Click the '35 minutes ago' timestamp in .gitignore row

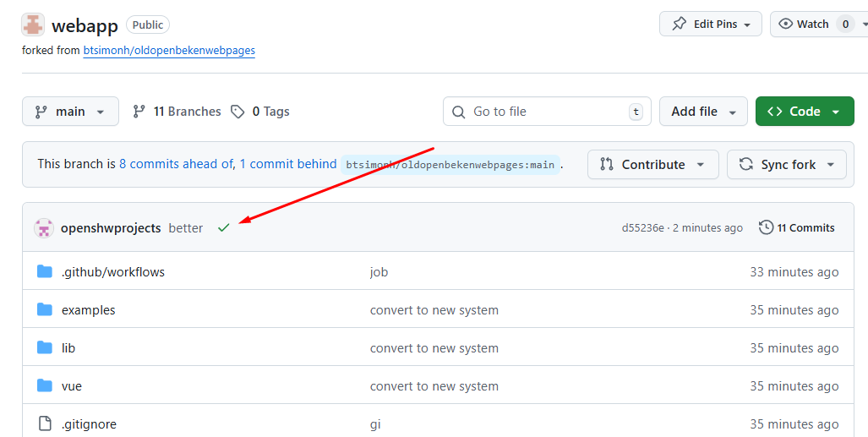click(x=794, y=424)
